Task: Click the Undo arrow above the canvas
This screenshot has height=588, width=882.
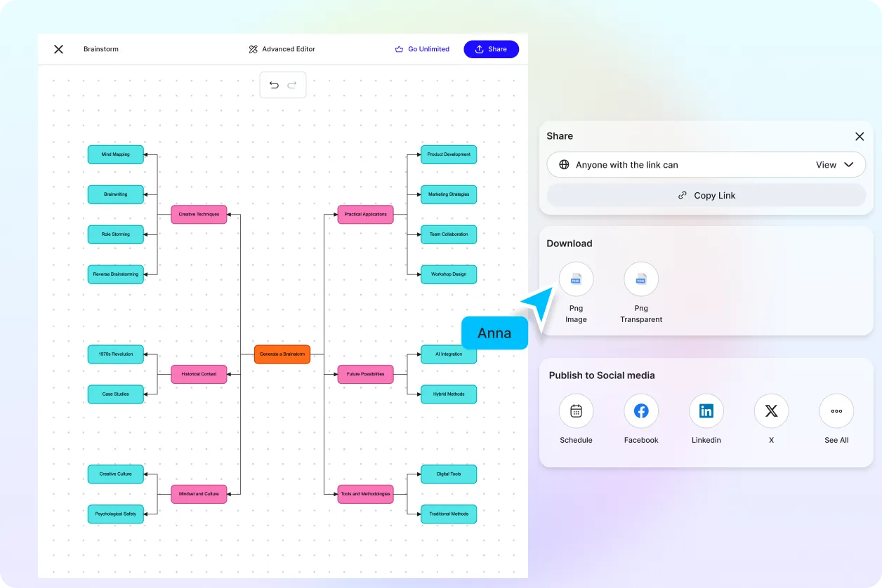Action: click(x=274, y=84)
